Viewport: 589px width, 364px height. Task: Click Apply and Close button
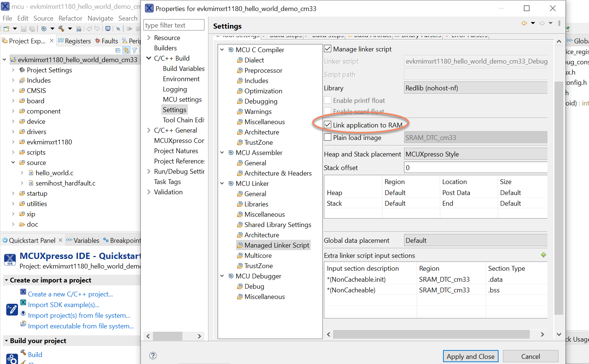pyautogui.click(x=470, y=356)
